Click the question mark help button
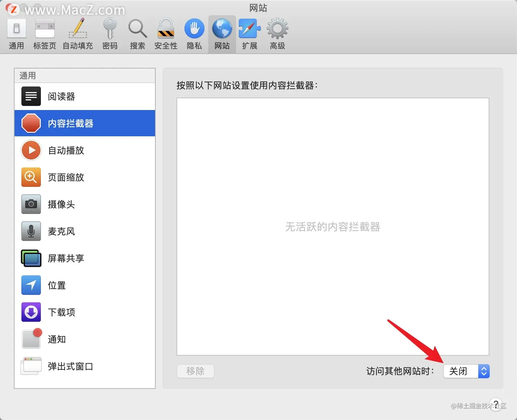517x420 pixels. [x=496, y=404]
